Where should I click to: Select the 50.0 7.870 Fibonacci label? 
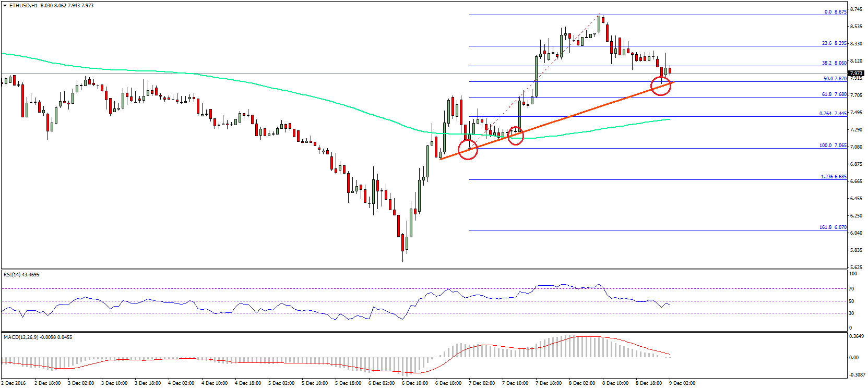point(835,79)
